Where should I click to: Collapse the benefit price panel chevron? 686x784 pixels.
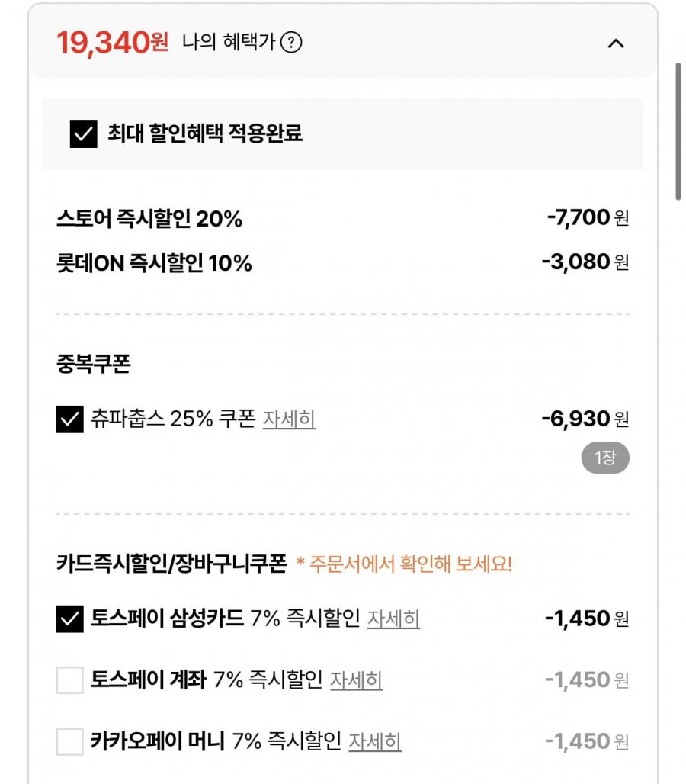click(x=616, y=43)
